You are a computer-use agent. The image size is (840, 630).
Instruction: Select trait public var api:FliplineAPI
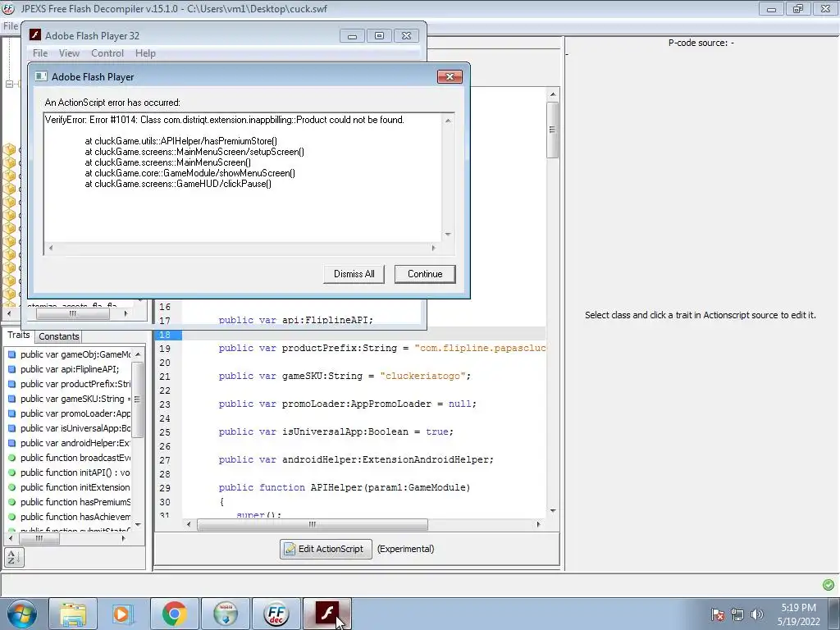pyautogui.click(x=70, y=369)
